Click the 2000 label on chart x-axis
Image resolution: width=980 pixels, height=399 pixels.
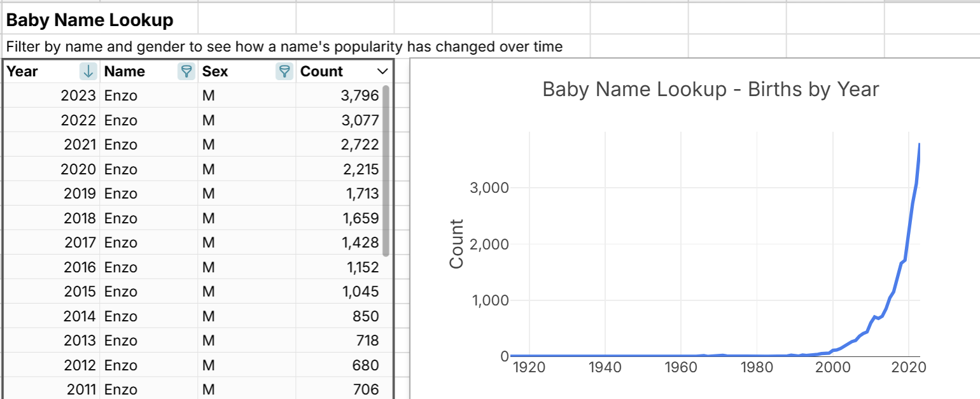pos(832,368)
